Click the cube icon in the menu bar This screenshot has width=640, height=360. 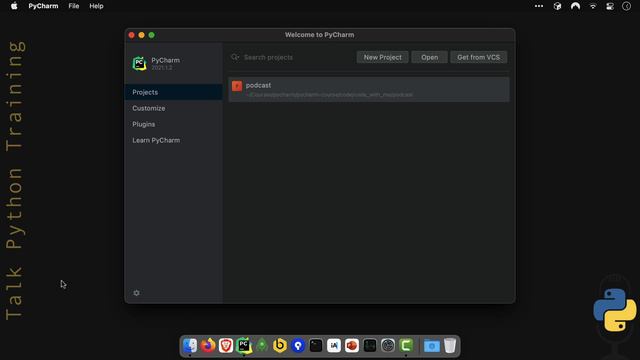click(x=557, y=6)
